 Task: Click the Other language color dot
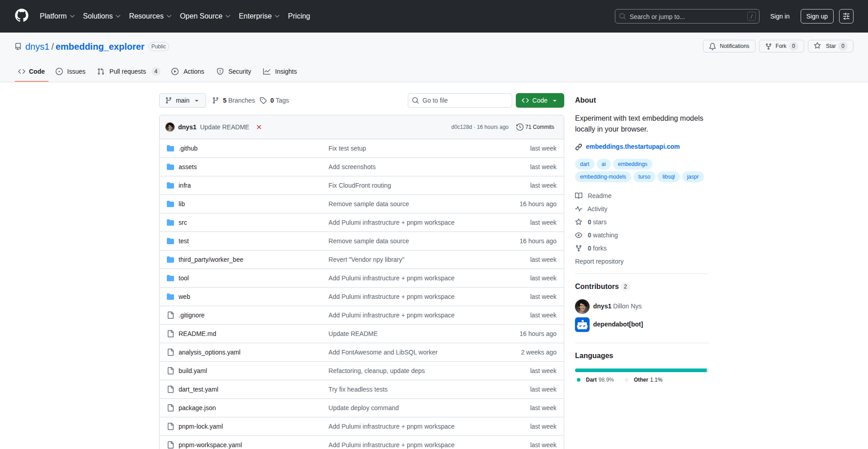point(627,380)
